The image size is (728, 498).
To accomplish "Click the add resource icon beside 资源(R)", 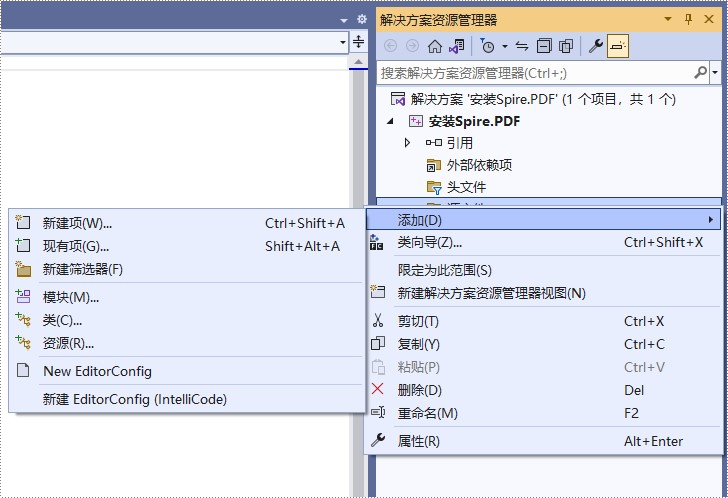I will (x=23, y=343).
